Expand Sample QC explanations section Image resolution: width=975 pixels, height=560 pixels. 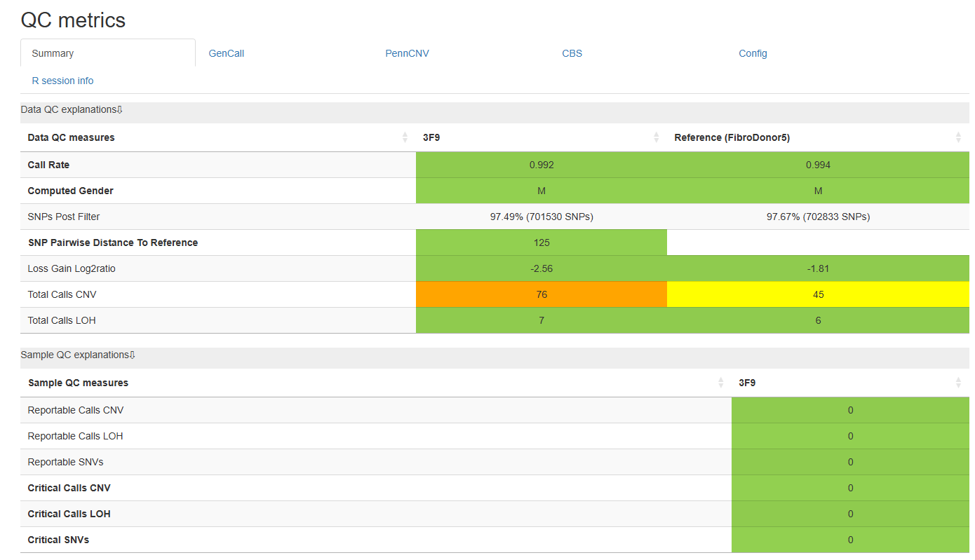[79, 355]
